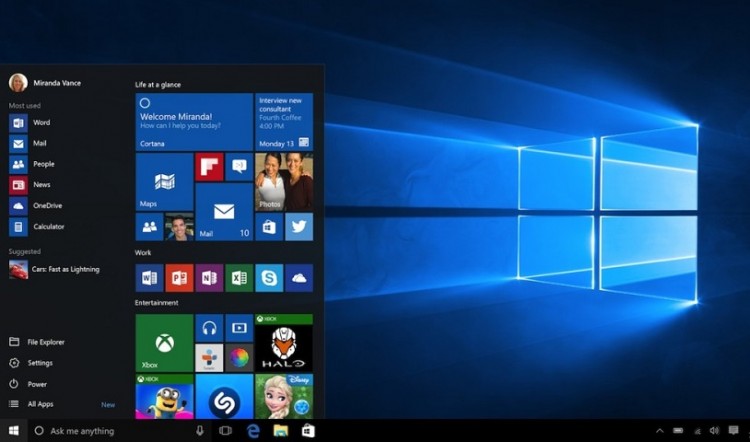The height and width of the screenshot is (442, 750).
Task: Open the News app in Most used
Action: click(x=30, y=185)
